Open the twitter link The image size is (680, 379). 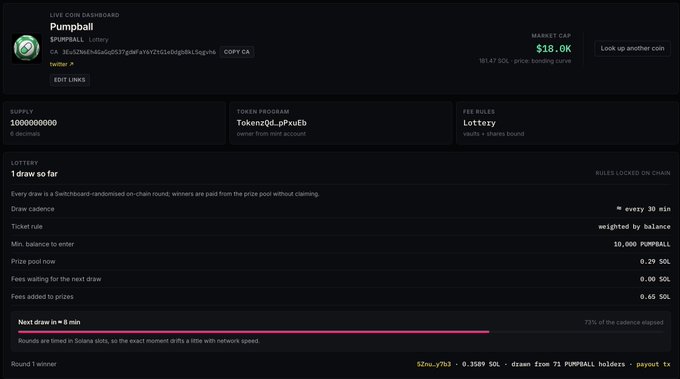pyautogui.click(x=62, y=64)
